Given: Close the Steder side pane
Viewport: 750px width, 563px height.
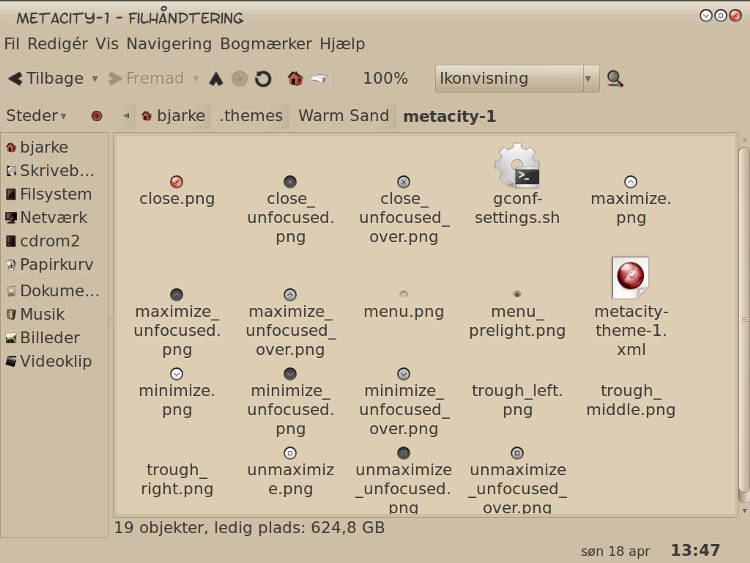Looking at the screenshot, I should coord(97,116).
